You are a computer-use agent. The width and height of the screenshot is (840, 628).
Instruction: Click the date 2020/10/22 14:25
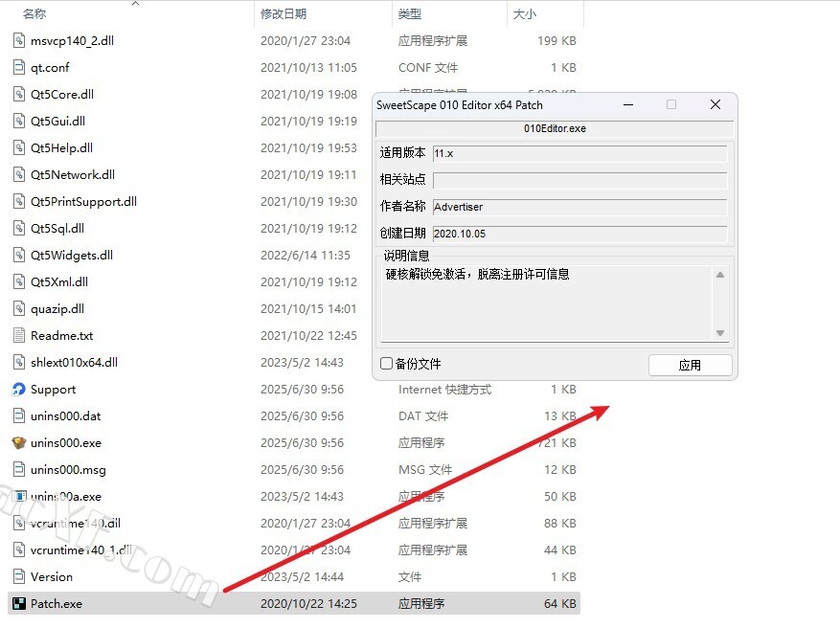[308, 604]
